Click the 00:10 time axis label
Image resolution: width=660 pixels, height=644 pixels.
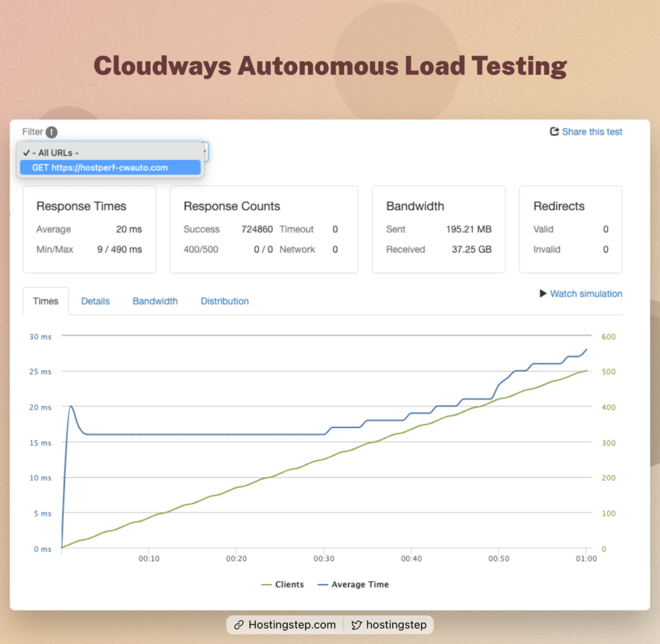(x=149, y=558)
